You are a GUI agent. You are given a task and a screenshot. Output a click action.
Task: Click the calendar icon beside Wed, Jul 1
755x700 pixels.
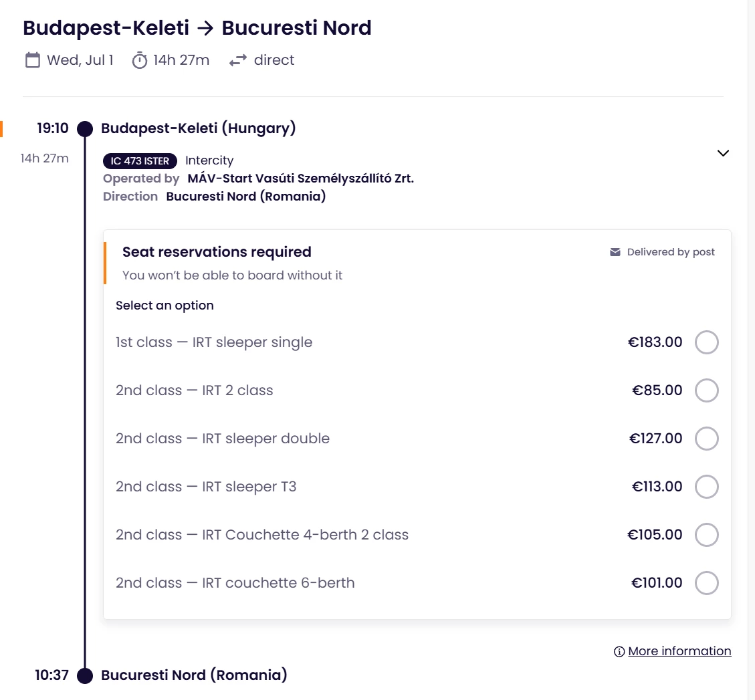point(32,60)
